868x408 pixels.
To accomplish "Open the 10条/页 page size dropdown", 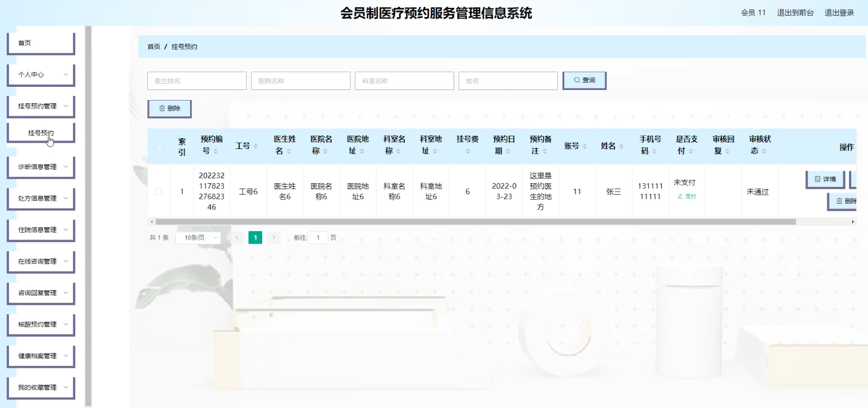I will point(198,238).
